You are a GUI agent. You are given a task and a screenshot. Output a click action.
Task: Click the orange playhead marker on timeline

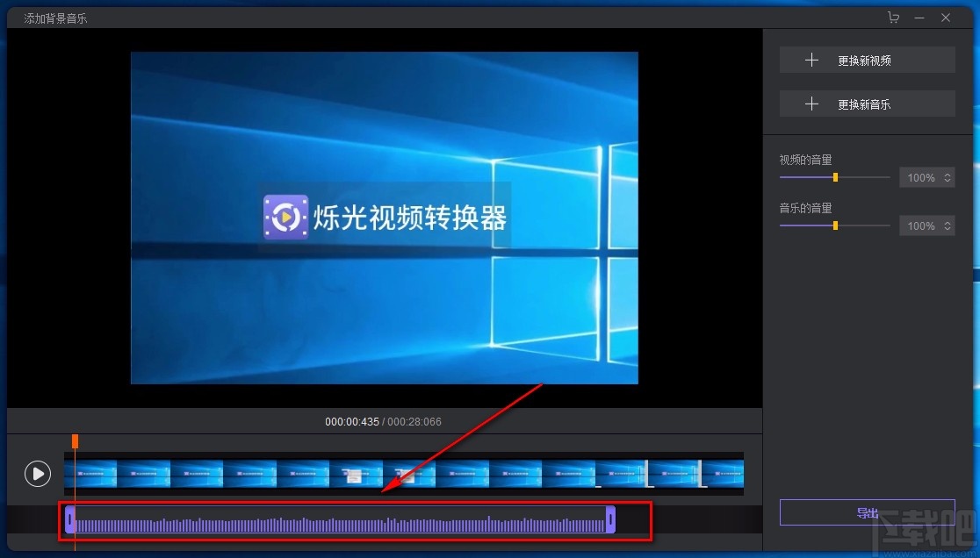(x=75, y=441)
